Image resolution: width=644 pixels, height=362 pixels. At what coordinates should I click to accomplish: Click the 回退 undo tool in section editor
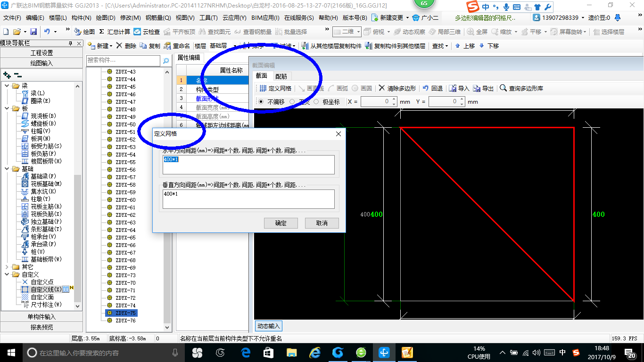point(432,88)
